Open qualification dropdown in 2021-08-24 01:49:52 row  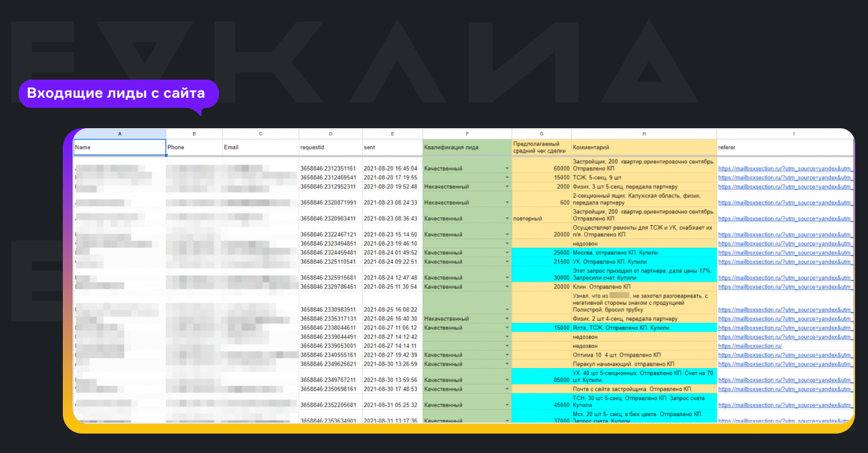507,253
